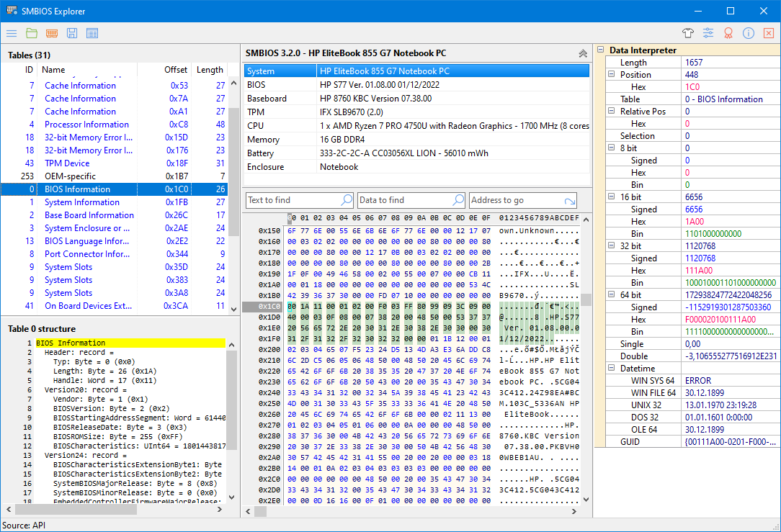This screenshot has height=532, width=781.
Task: Select the Enclosure summary row
Action: point(417,167)
